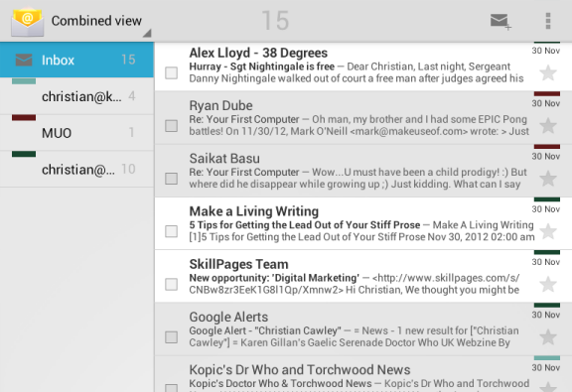Star the Saikat Basu message

548,179
